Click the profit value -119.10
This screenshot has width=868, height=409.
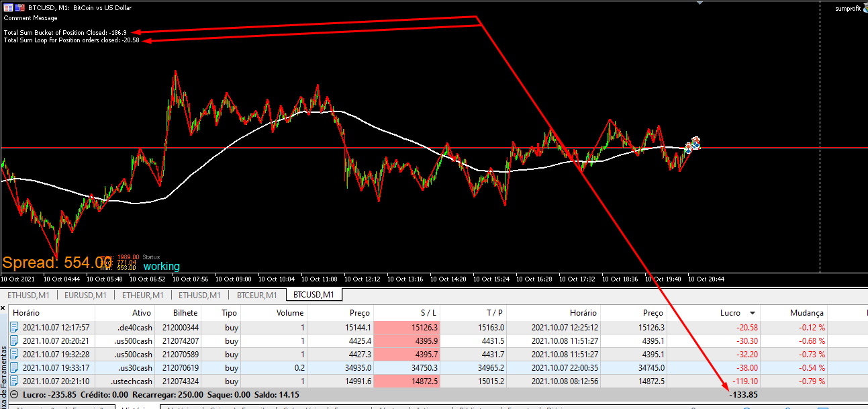coord(744,381)
